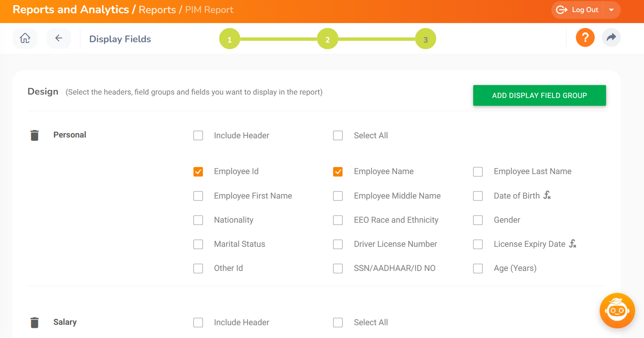Screen dimensions: 644x338
Task: Enable the Nationality checkbox
Action: click(x=198, y=220)
